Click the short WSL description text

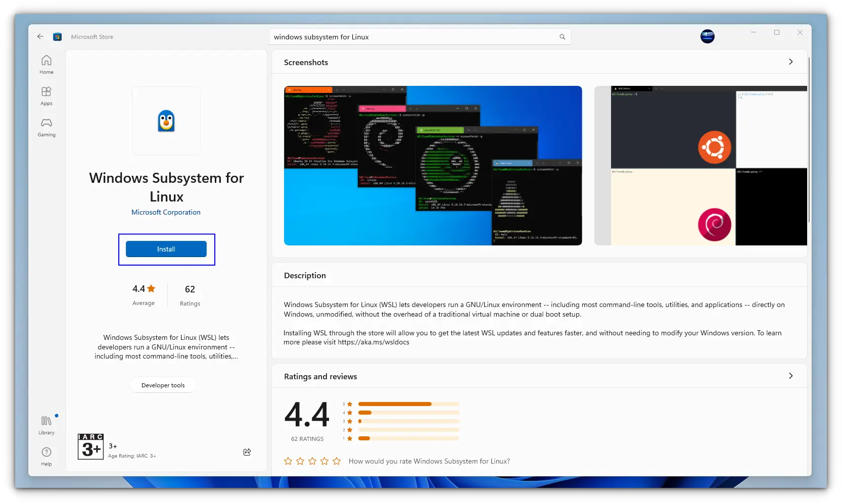(166, 346)
